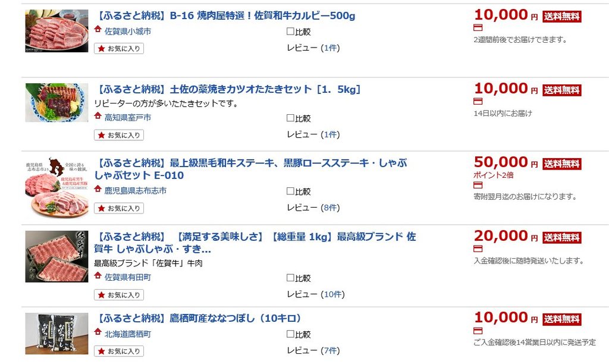Open the 鷹栖町産ななつぼし（10キロ） listing
Screen dimensions: 609x364
click(198, 318)
